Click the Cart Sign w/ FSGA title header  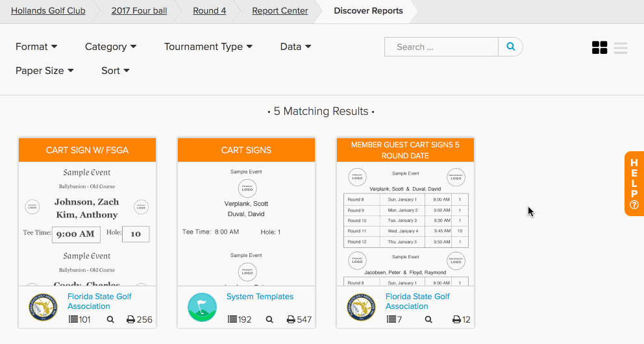tap(87, 150)
